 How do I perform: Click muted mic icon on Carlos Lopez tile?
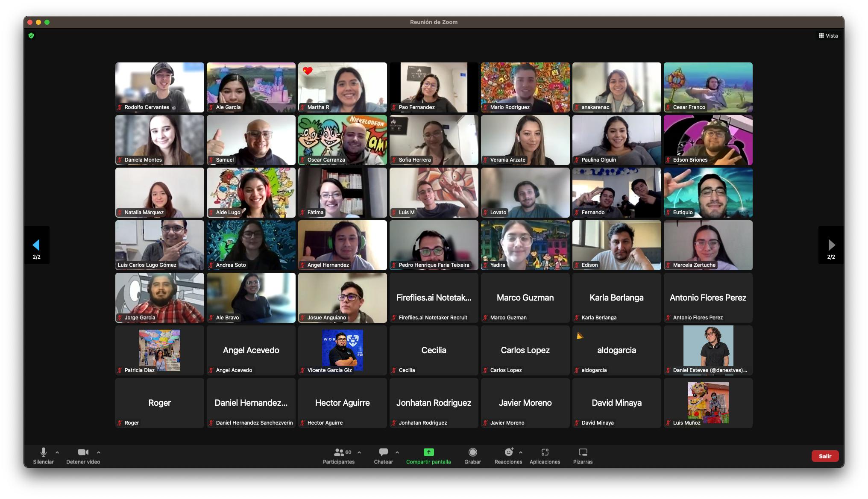[x=486, y=370]
